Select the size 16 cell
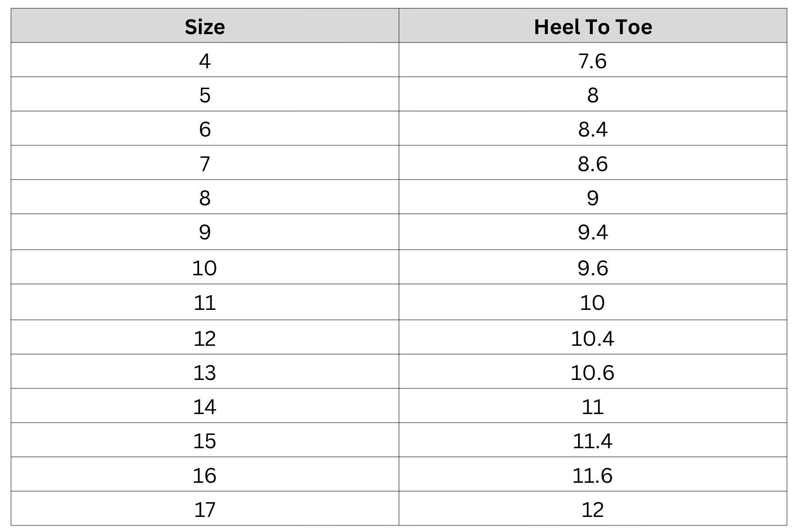Viewport: 798px width, 532px height. [205, 474]
